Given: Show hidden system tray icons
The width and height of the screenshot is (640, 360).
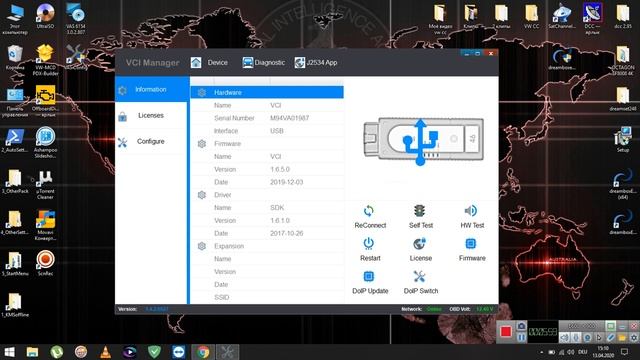Looking at the screenshot, I should click(542, 352).
